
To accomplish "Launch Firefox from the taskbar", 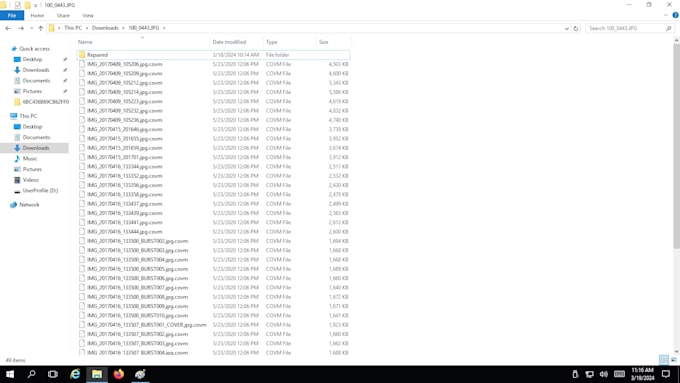I will pyautogui.click(x=118, y=374).
